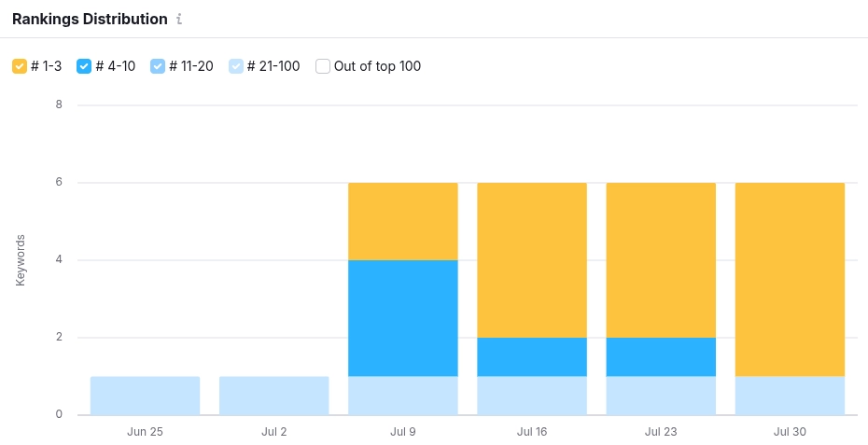Select the Jun 25 light blue bar

click(x=145, y=396)
